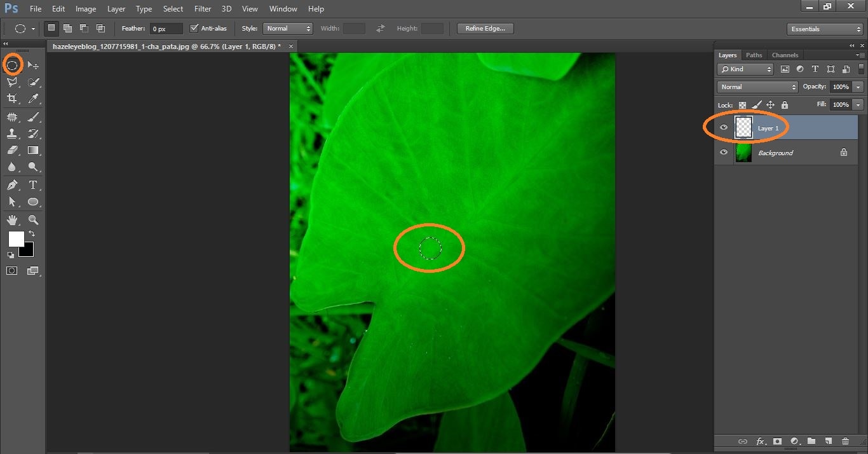Choose the Clone Stamp tool
The height and width of the screenshot is (454, 868).
coord(13,133)
